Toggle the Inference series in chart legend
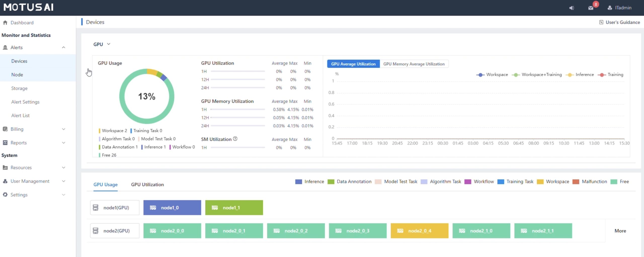Image resolution: width=644 pixels, height=257 pixels. [x=580, y=75]
